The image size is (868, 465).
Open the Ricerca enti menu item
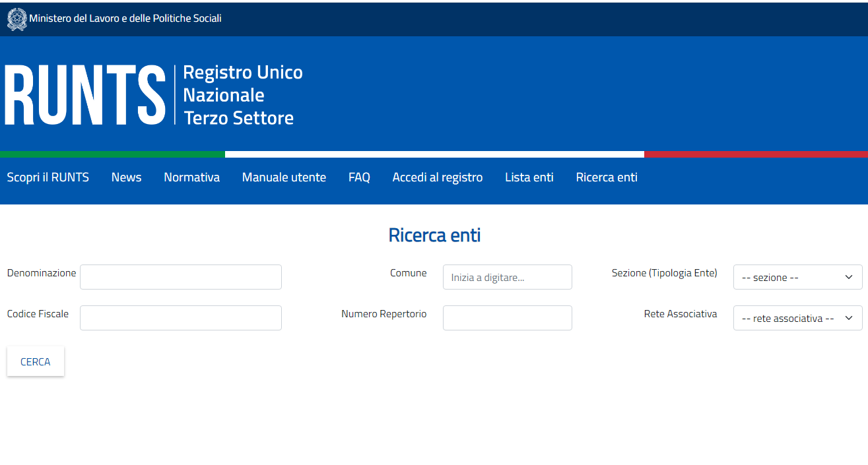click(x=607, y=177)
